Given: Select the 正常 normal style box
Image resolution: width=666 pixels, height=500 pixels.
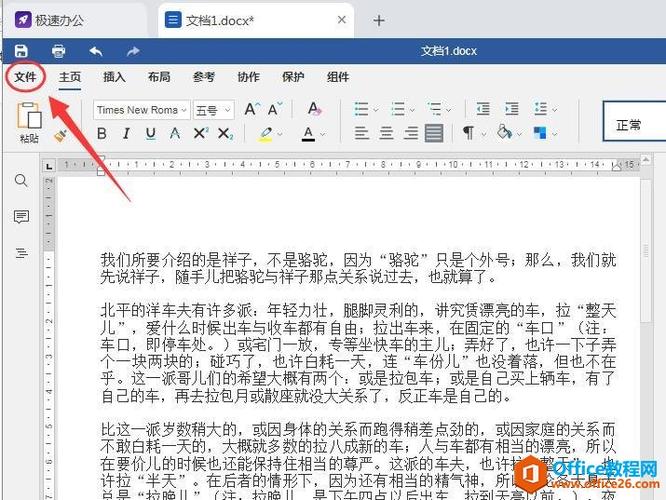Looking at the screenshot, I should pyautogui.click(x=635, y=121).
